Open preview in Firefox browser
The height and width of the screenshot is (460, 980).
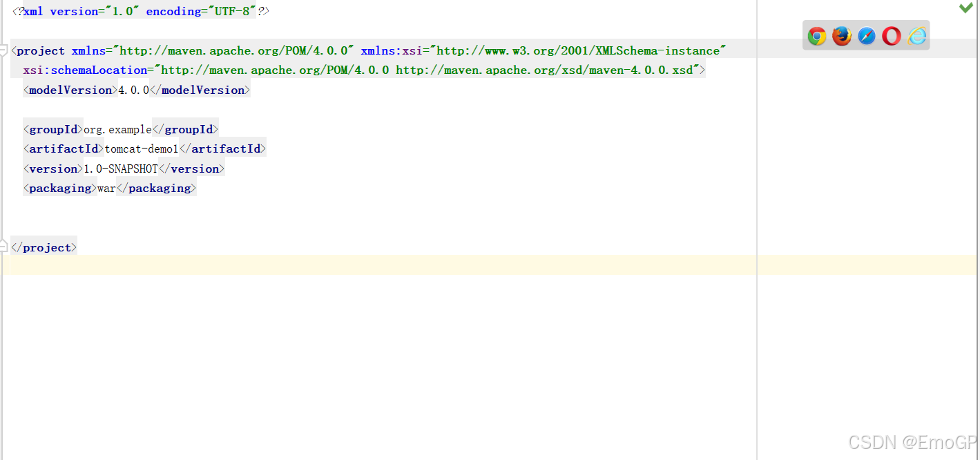tap(842, 36)
